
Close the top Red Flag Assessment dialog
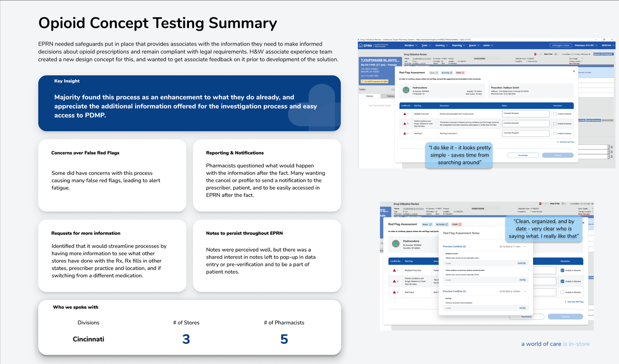(574, 71)
